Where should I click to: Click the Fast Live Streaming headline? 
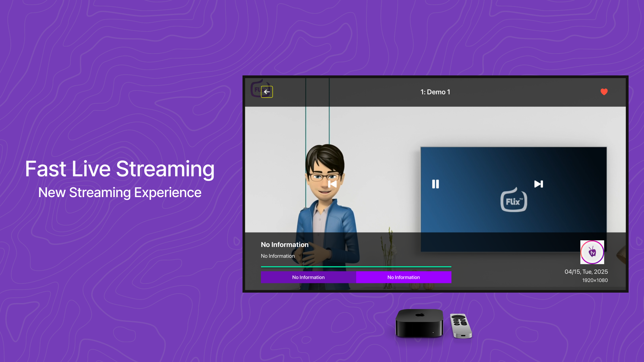click(x=120, y=169)
